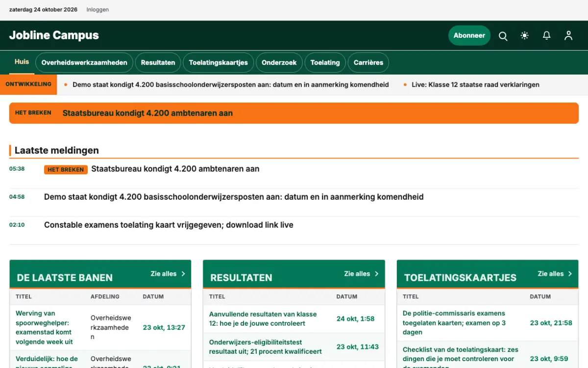Image resolution: width=588 pixels, height=368 pixels.
Task: Click the Abonneer button
Action: pos(469,35)
